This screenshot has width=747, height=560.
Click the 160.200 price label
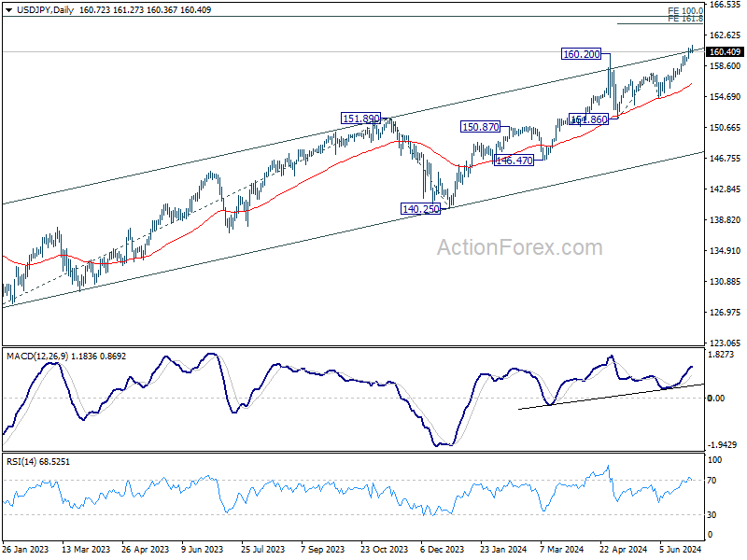581,54
